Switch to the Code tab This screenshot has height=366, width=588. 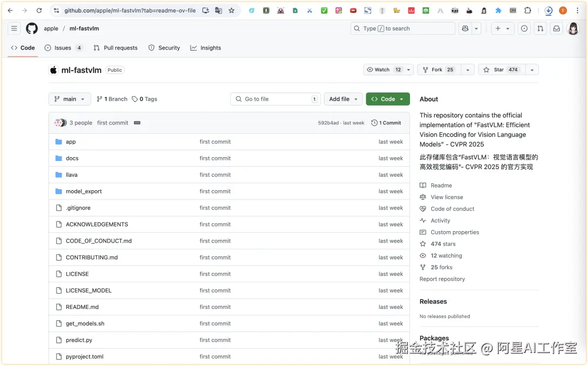tap(23, 48)
